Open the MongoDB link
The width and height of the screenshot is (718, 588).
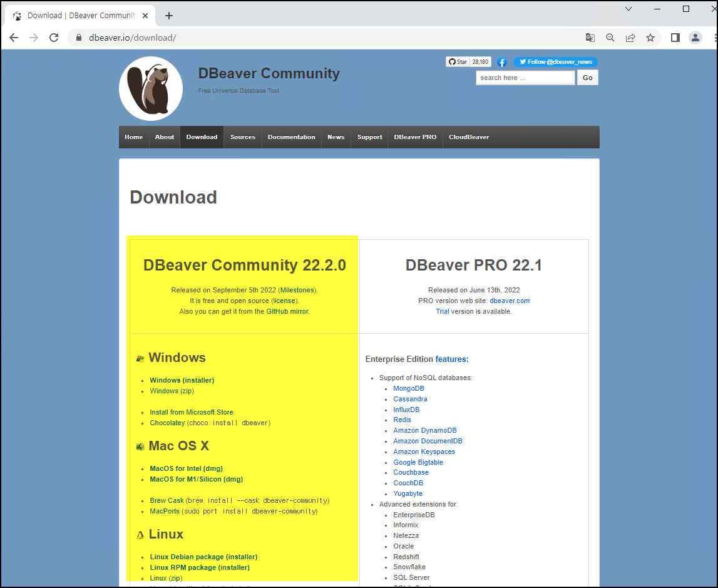click(x=409, y=388)
